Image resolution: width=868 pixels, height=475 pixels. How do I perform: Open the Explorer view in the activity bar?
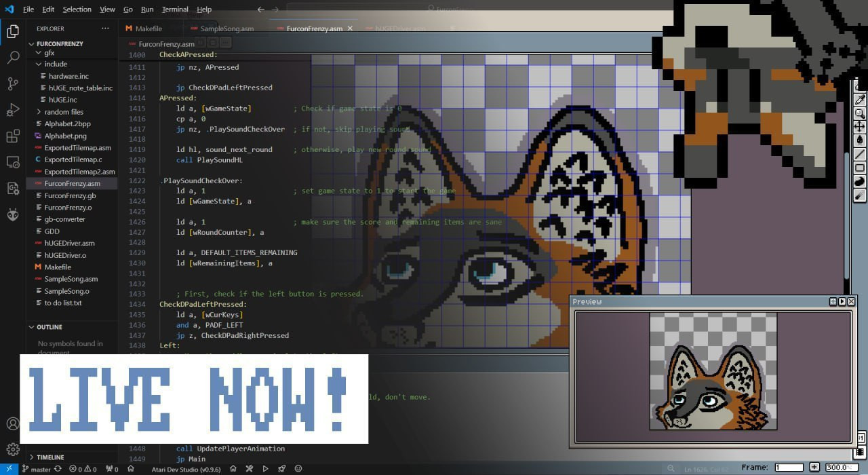(x=13, y=31)
